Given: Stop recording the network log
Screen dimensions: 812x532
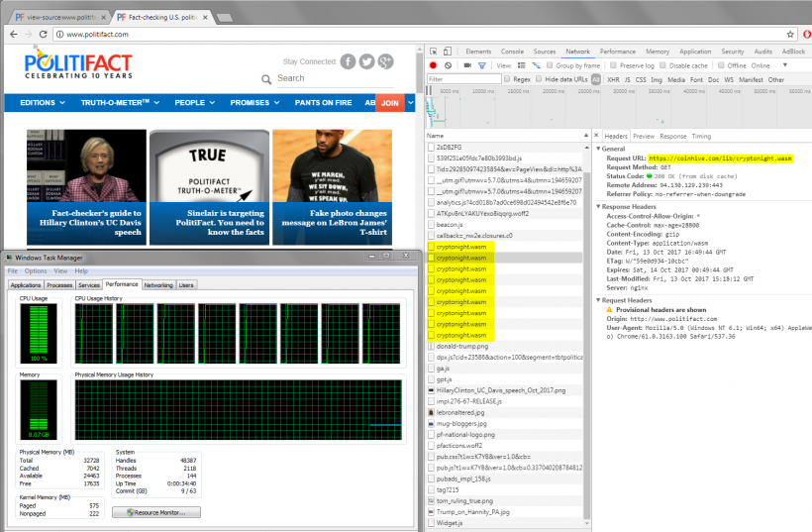Looking at the screenshot, I should [x=433, y=65].
